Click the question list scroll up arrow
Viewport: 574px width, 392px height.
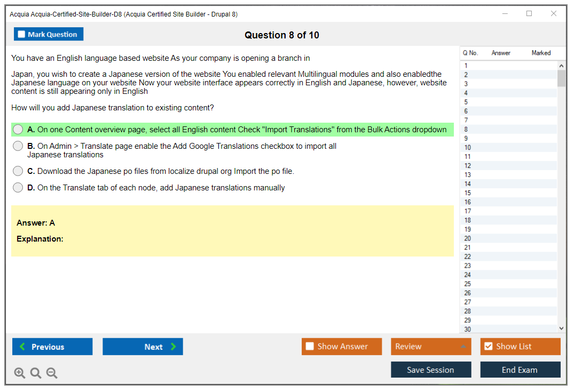click(561, 66)
